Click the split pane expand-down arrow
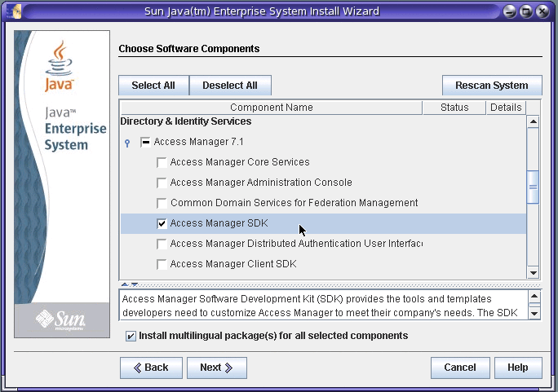This screenshot has width=558, height=392. point(135,284)
